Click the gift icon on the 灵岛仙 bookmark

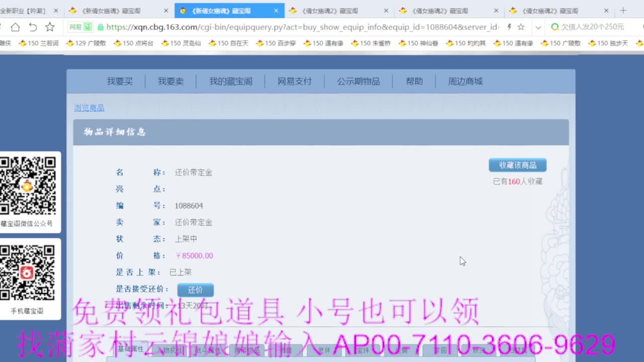pyautogui.click(x=166, y=43)
